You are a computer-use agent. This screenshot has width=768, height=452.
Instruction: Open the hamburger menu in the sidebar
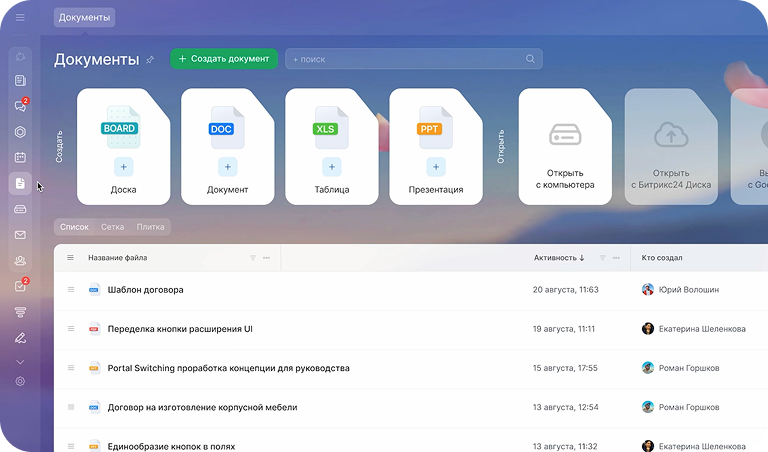click(20, 18)
